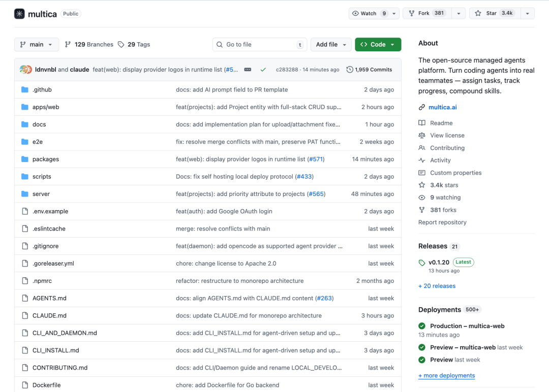Open 129 Branches list
This screenshot has height=392, width=549.
[89, 44]
